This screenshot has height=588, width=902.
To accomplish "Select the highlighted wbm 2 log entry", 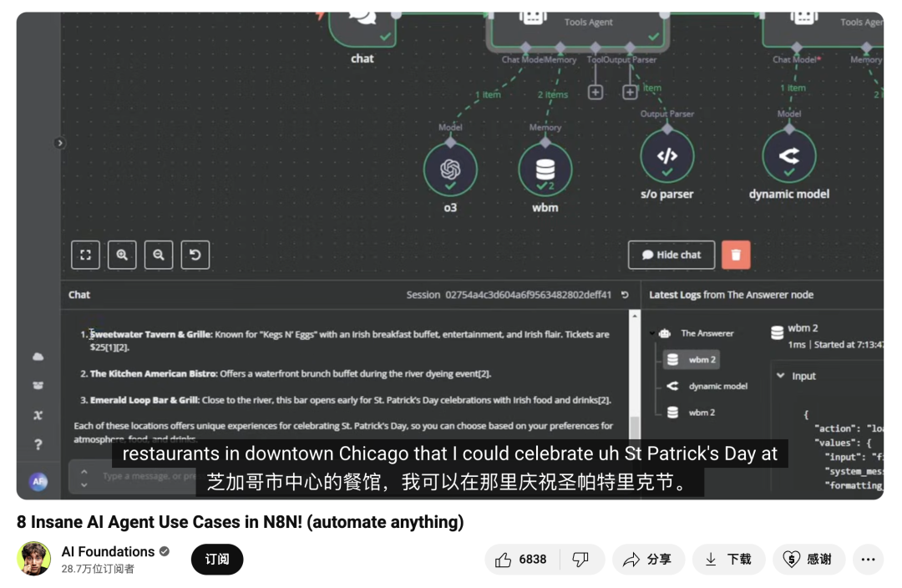I will pos(691,360).
